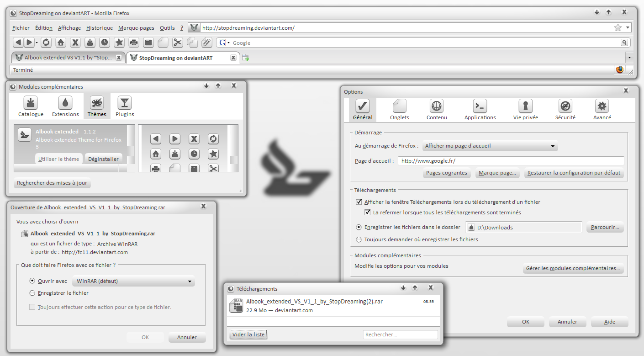Stop loading with the main toolbar X icon

tap(75, 43)
